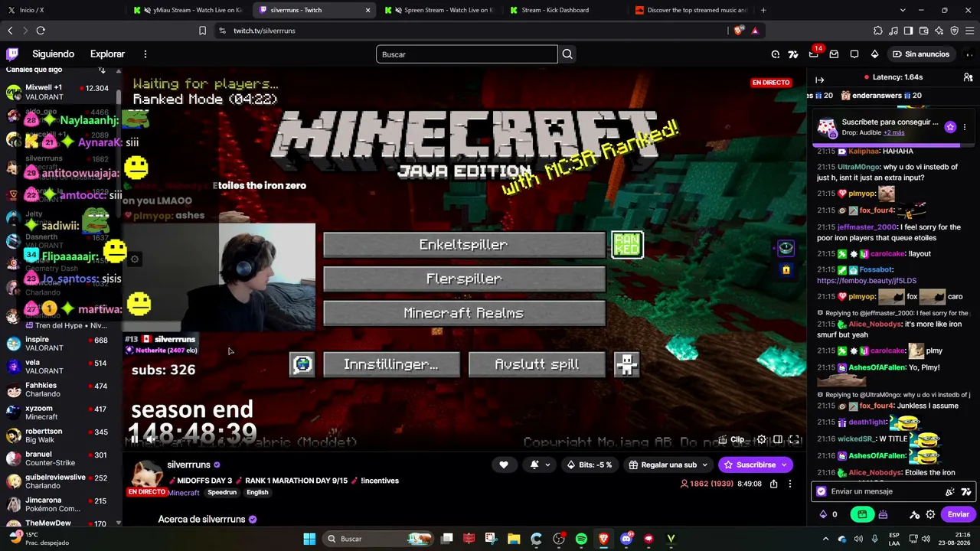Bookmark this page icon
Screen dimensions: 980x551
tap(202, 31)
